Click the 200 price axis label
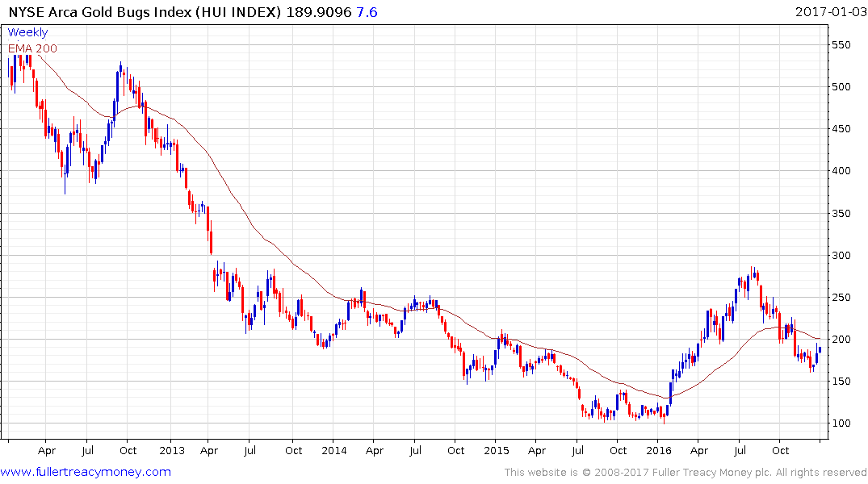 841,340
